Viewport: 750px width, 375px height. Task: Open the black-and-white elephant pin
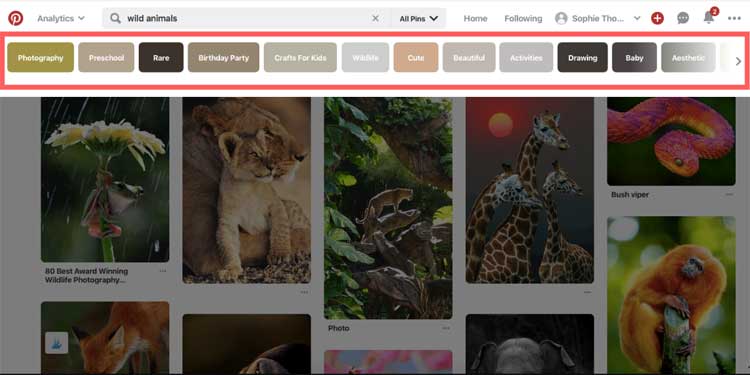coord(529,344)
